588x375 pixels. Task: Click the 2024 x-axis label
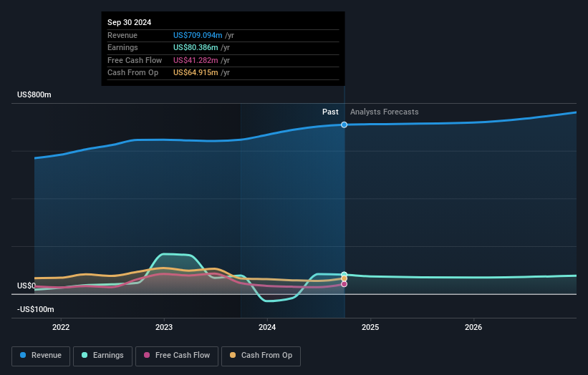267,328
